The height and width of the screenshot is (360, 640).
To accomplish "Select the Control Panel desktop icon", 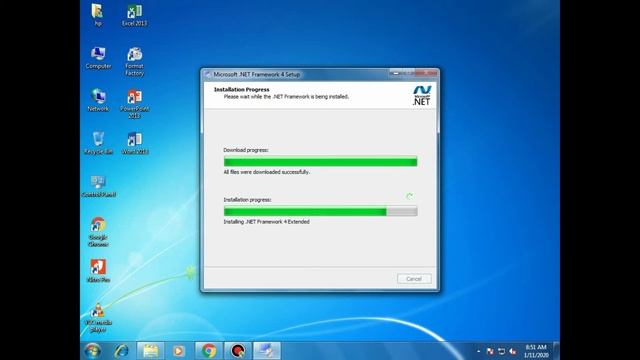I will [98, 186].
